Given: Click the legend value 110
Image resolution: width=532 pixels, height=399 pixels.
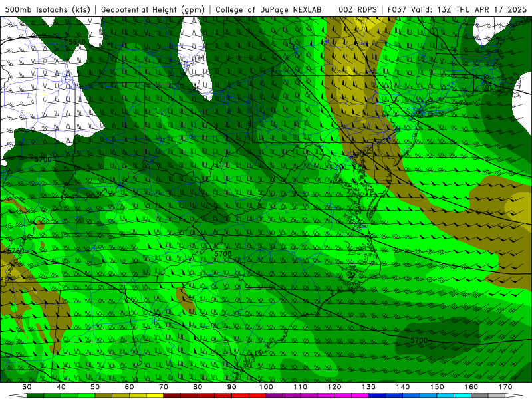Looking at the screenshot, I should point(301,387).
